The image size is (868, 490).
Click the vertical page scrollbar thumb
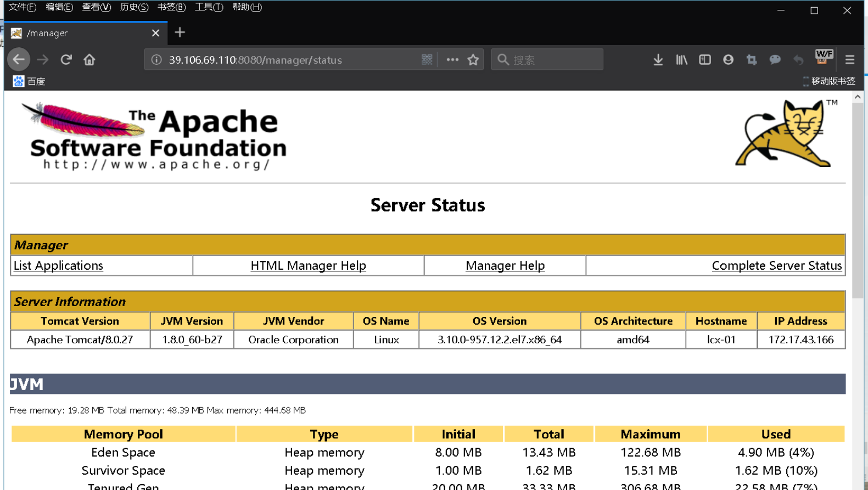click(858, 201)
